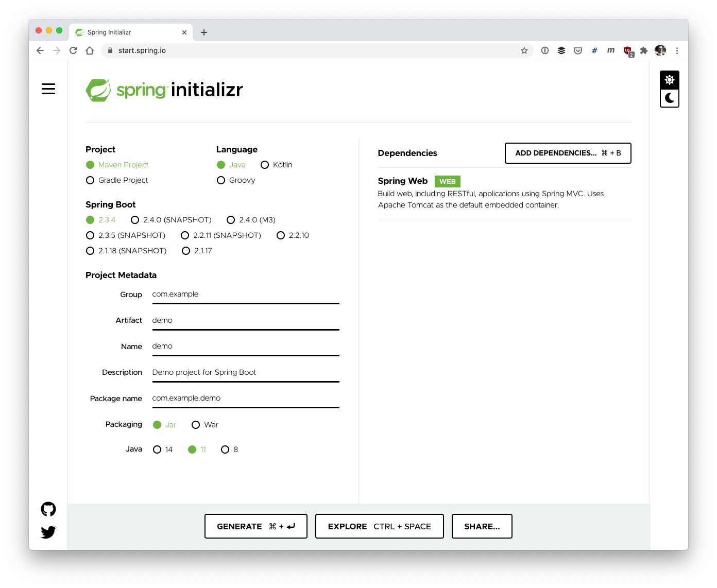Click the Share button
This screenshot has height=588, width=717.
tap(482, 526)
